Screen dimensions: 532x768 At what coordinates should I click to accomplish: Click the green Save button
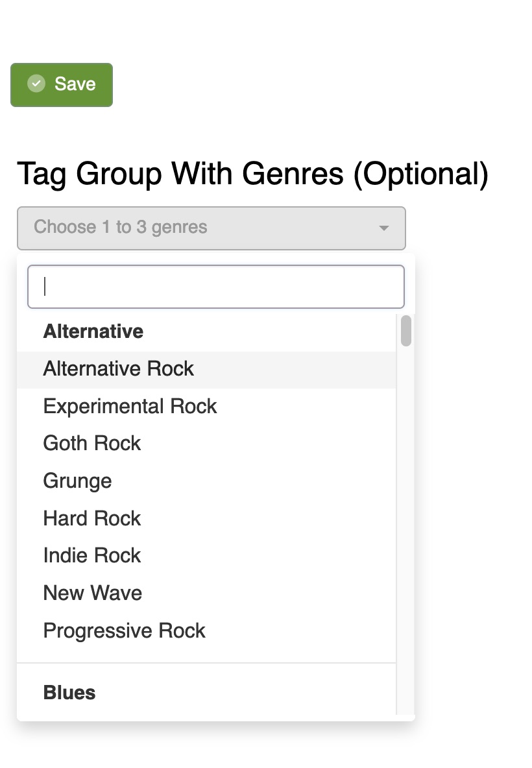(62, 84)
